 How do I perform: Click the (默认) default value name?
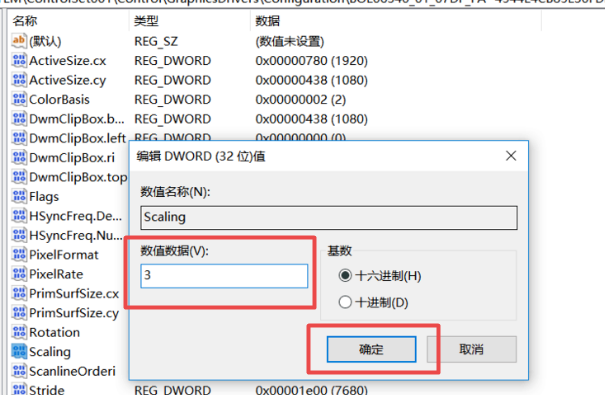tap(45, 41)
